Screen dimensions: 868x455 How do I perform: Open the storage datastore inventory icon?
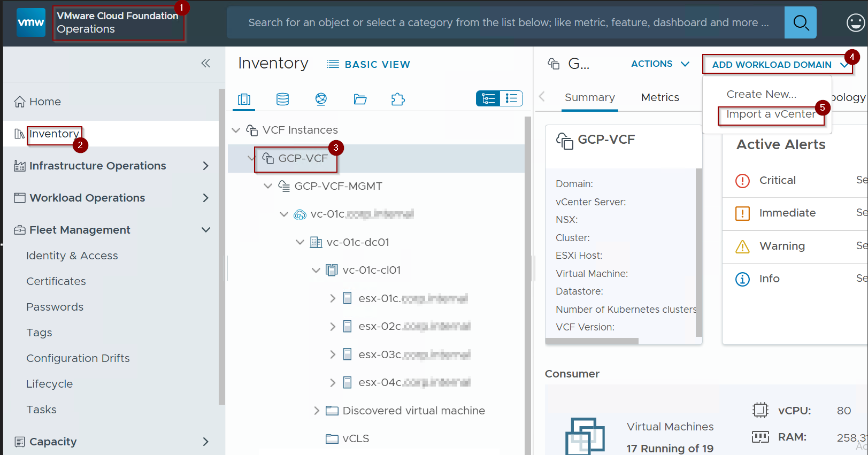(282, 99)
